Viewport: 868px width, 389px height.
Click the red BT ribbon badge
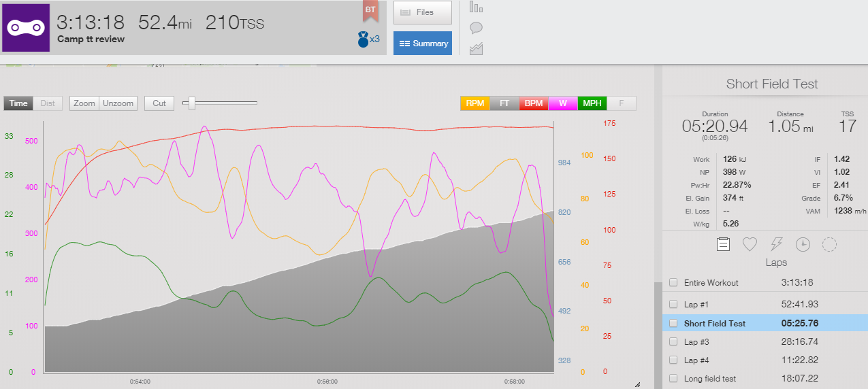tap(370, 11)
